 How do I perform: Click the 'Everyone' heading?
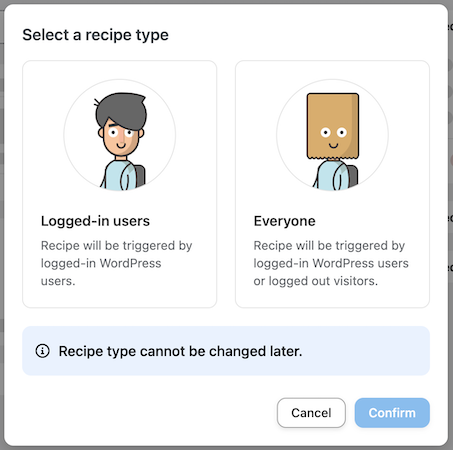pos(284,221)
